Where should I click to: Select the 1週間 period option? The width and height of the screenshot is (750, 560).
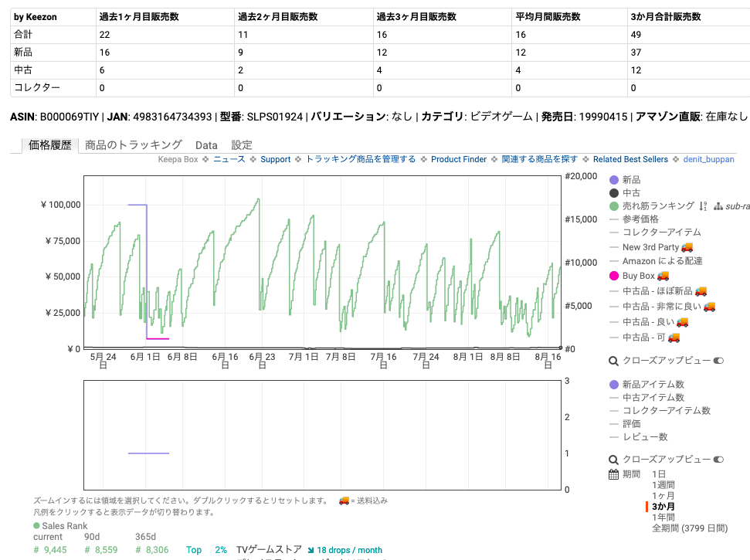click(663, 485)
